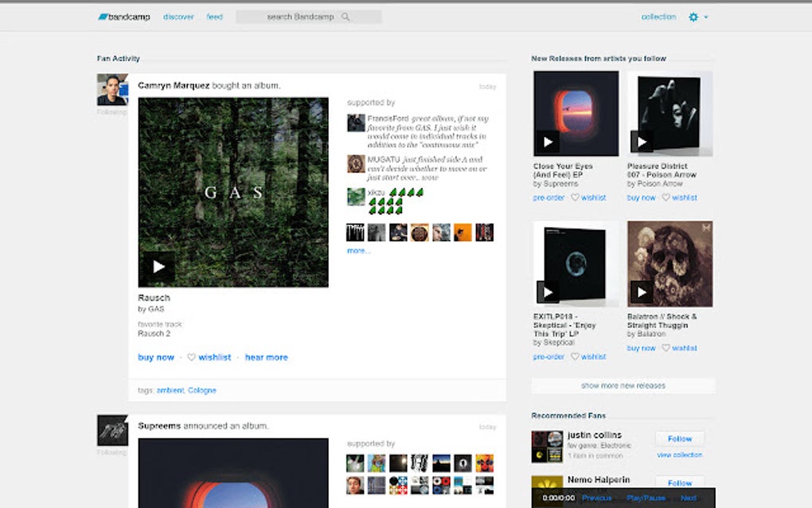This screenshot has height=508, width=812.
Task: Play the Pleasure District 007 release preview
Action: [x=642, y=142]
